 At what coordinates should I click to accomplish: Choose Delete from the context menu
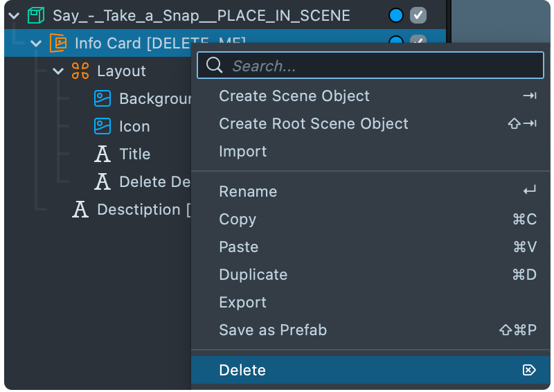[x=242, y=370]
